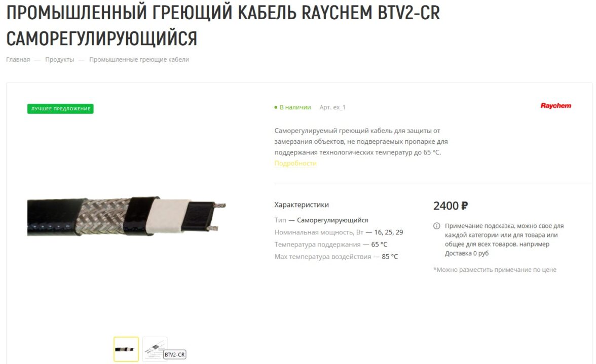Screen dimensions: 596x364
Task: Go to the Продукты breadcrumb
Action: (60, 60)
